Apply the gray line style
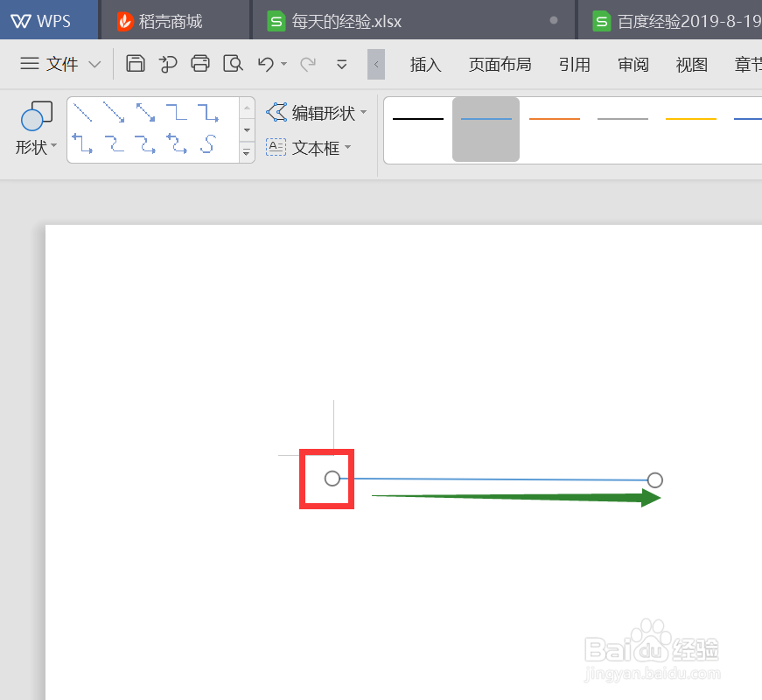This screenshot has width=762, height=700. [623, 119]
